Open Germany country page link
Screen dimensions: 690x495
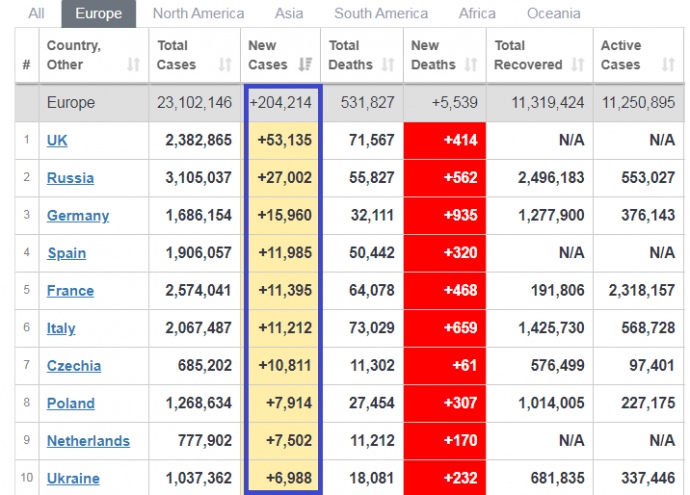(x=77, y=216)
